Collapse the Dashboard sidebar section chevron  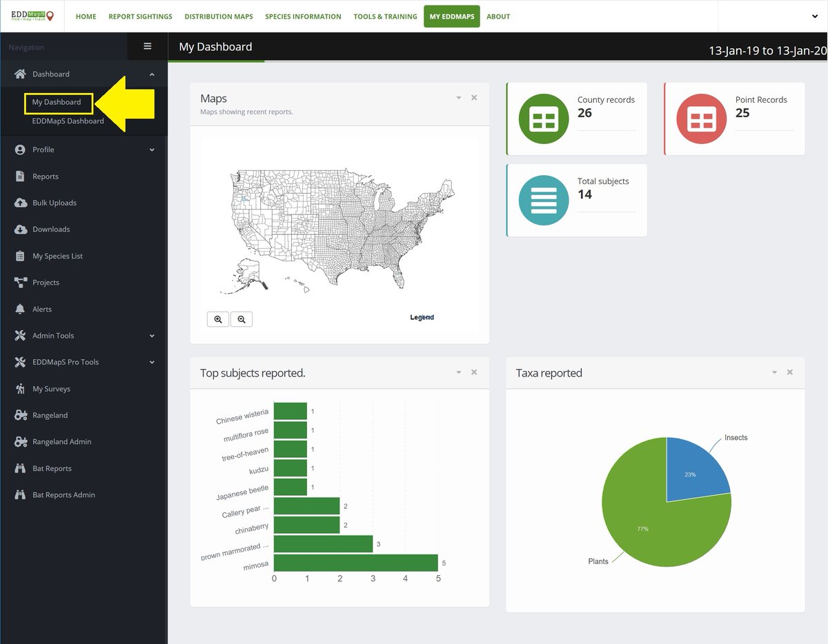click(x=152, y=74)
